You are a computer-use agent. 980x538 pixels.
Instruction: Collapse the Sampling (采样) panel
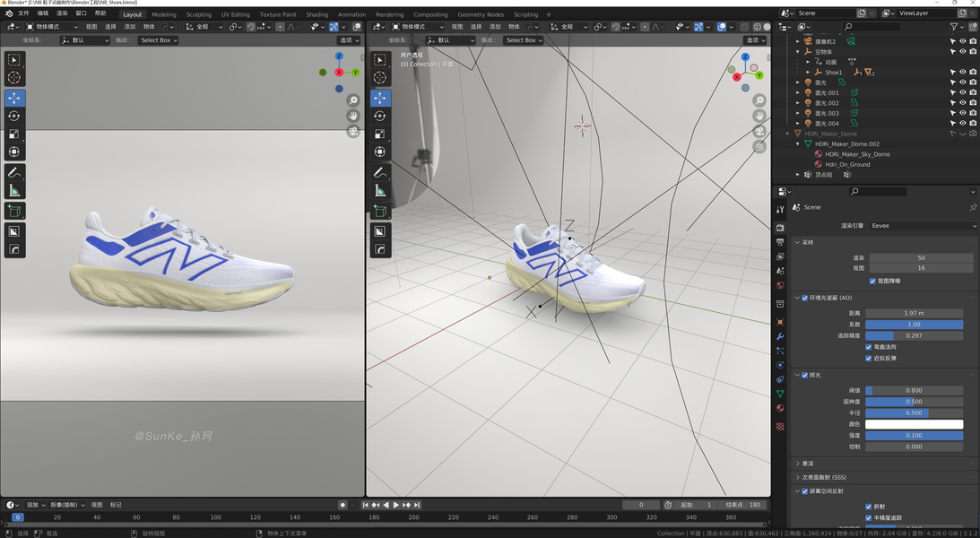coord(797,242)
